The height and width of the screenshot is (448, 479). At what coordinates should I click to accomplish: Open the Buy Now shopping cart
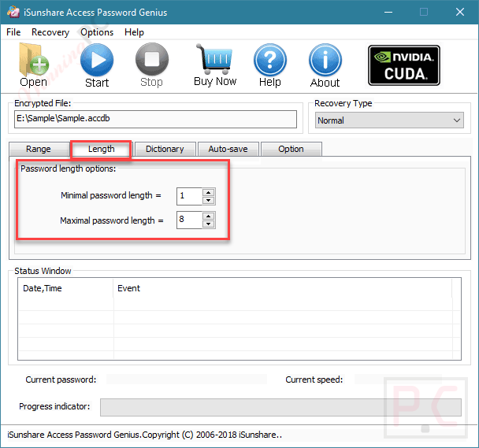pyautogui.click(x=215, y=59)
